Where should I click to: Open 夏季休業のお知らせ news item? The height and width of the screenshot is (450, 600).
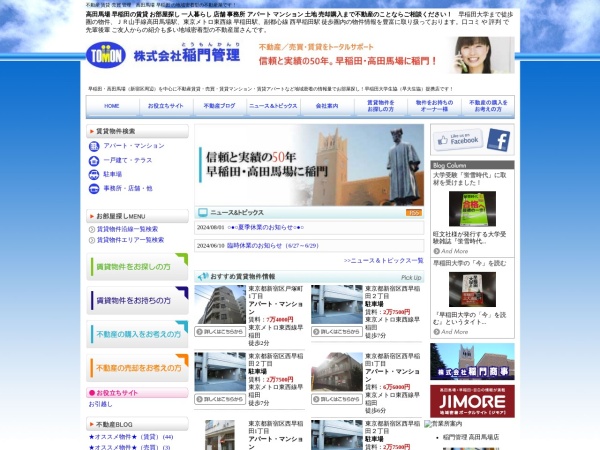coord(265,227)
